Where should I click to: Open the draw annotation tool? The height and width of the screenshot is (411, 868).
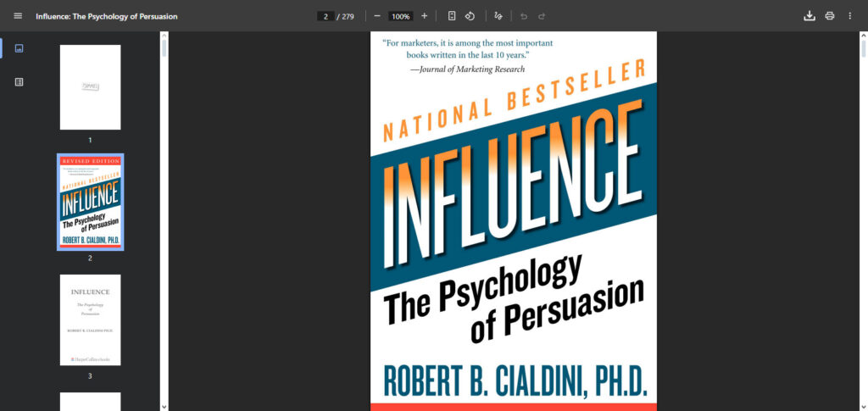[x=498, y=16]
